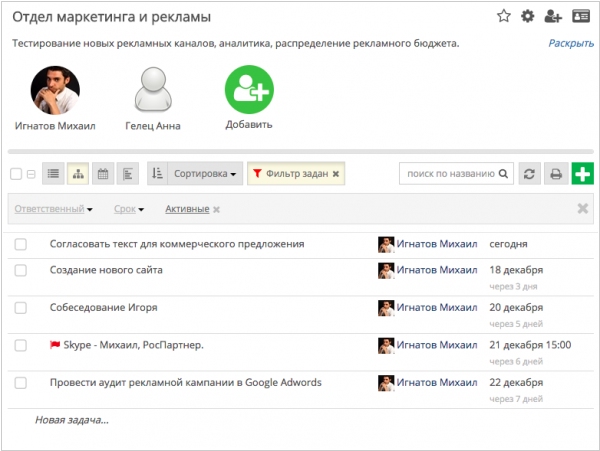Click the search by name field
600x451 pixels.
456,174
